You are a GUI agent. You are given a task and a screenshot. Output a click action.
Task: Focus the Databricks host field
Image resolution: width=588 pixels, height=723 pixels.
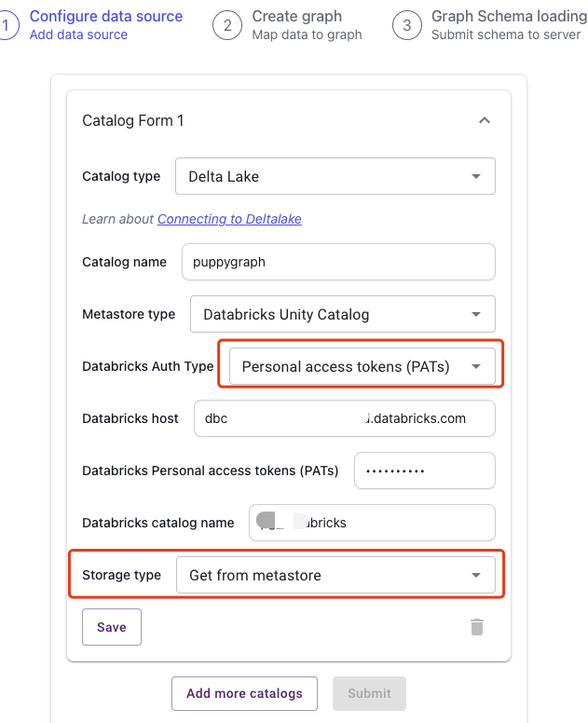click(345, 418)
